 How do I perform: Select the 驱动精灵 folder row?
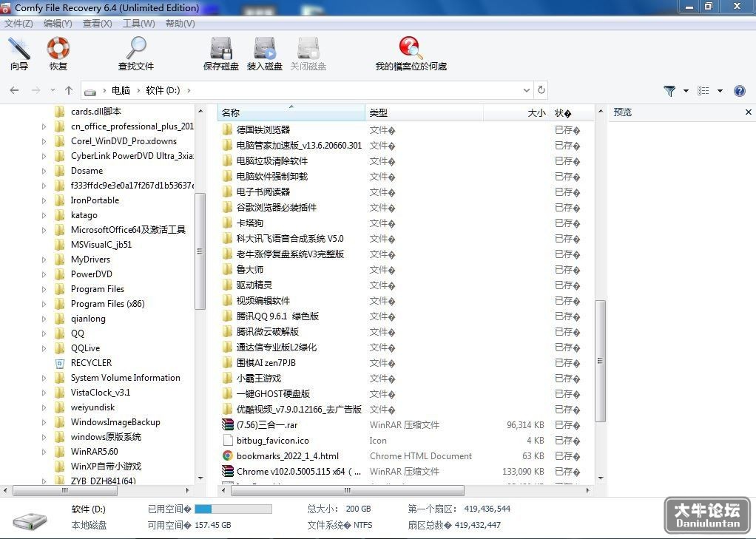[x=254, y=285]
